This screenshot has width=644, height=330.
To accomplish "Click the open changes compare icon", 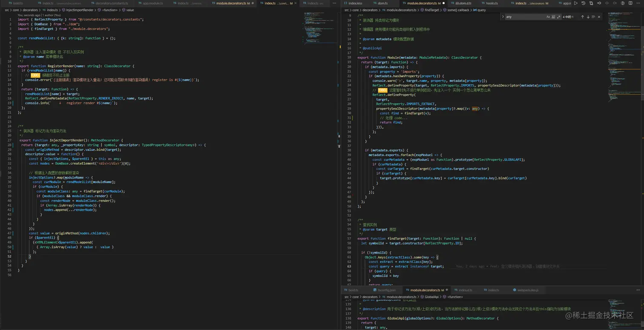I will (591, 3).
